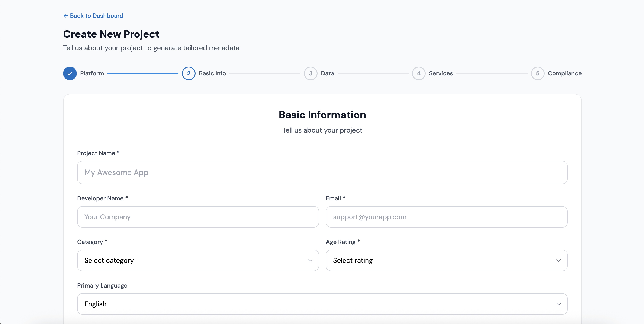Select the Data step label
The image size is (644, 324).
point(327,73)
